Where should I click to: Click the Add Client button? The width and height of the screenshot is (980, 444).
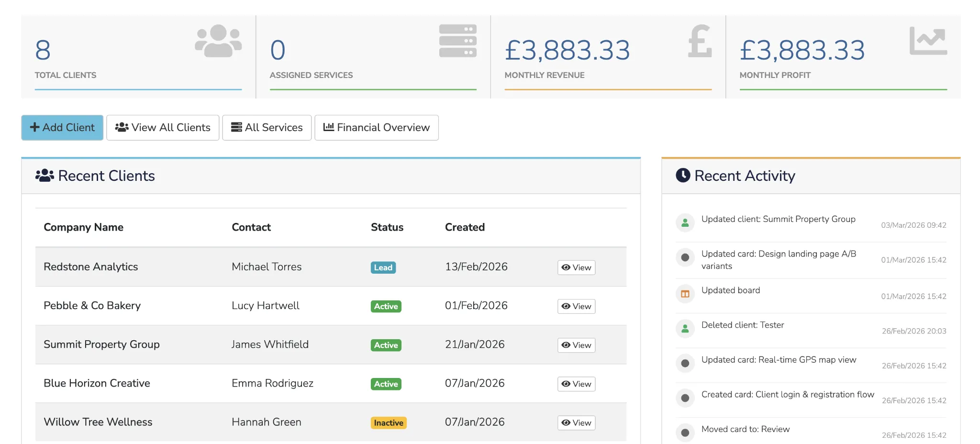[62, 127]
